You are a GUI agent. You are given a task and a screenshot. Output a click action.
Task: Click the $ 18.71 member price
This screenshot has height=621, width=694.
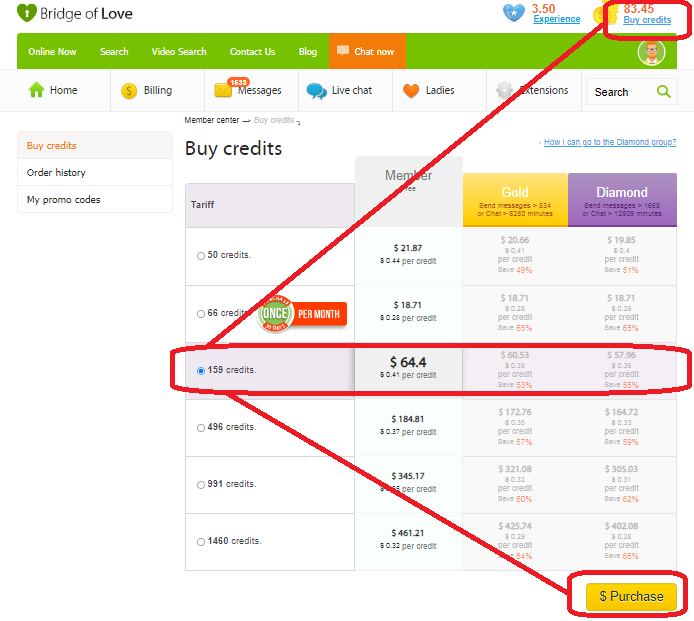[x=408, y=305]
